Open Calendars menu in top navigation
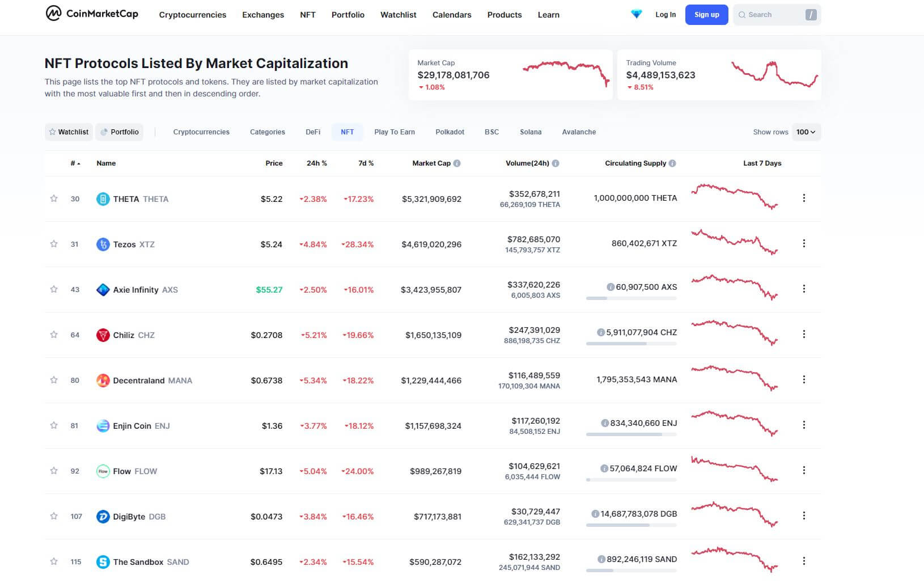This screenshot has height=583, width=924. [x=452, y=15]
